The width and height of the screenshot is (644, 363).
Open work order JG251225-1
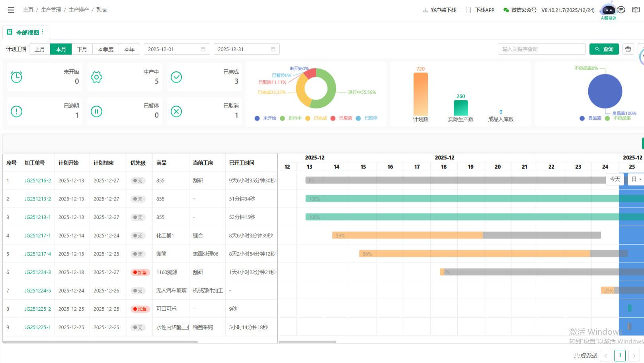click(x=38, y=327)
